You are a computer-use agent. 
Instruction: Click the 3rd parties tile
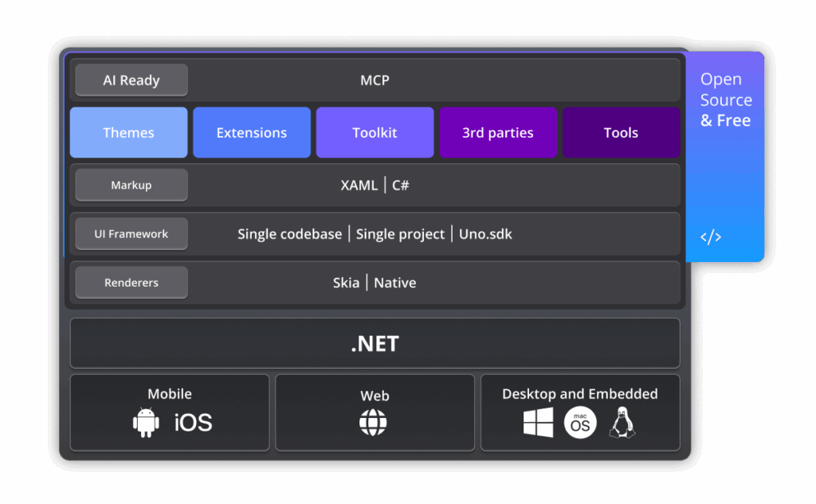[x=498, y=133]
